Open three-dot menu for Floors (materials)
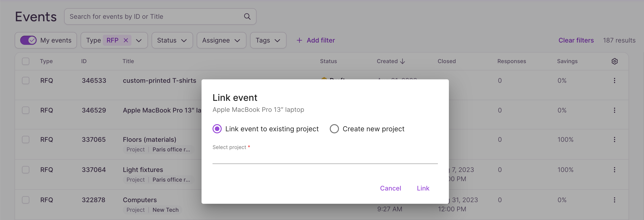The height and width of the screenshot is (220, 644). (614, 139)
